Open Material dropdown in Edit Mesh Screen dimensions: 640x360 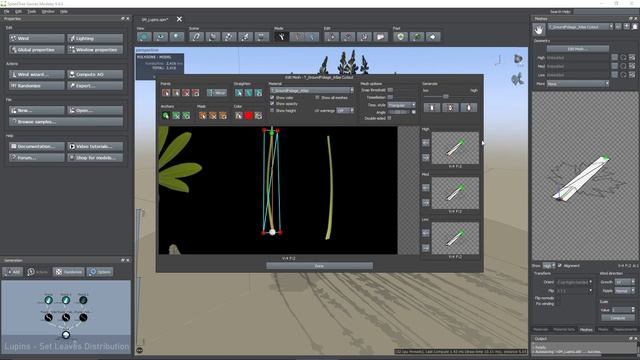coord(312,90)
